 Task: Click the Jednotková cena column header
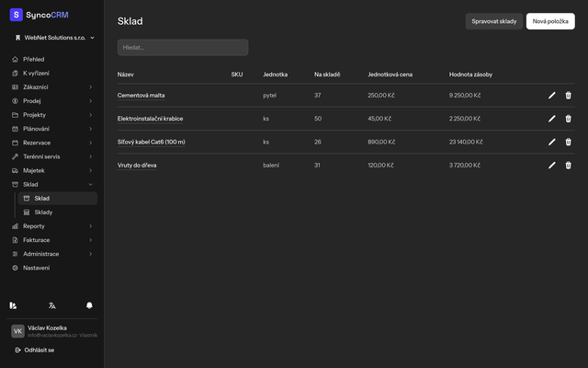tap(390, 75)
